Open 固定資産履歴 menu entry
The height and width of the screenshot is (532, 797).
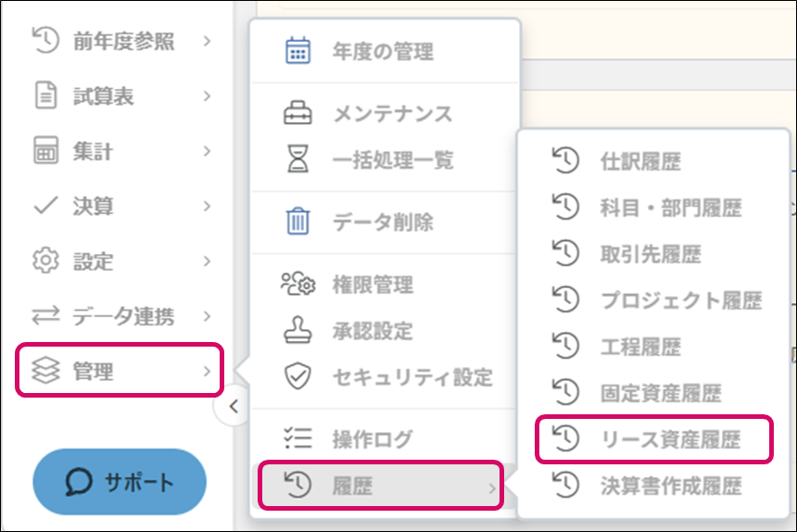(x=660, y=393)
